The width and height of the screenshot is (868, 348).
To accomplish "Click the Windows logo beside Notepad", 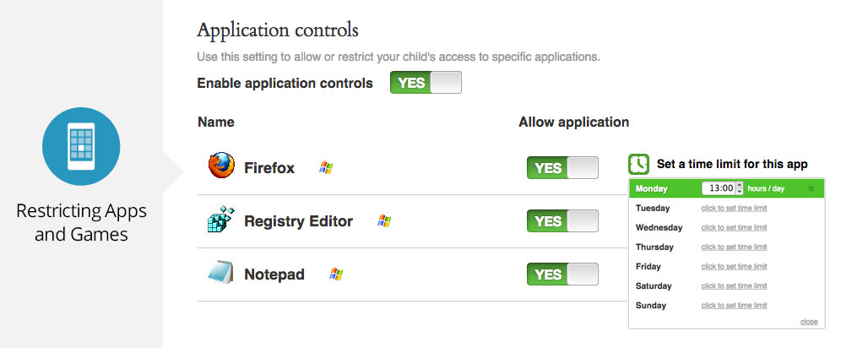I will tap(336, 274).
